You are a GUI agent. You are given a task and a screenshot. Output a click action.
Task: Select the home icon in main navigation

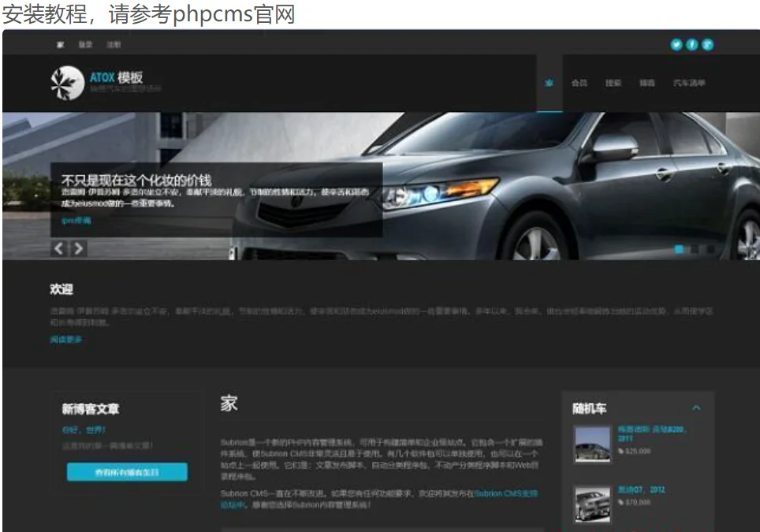pyautogui.click(x=550, y=83)
